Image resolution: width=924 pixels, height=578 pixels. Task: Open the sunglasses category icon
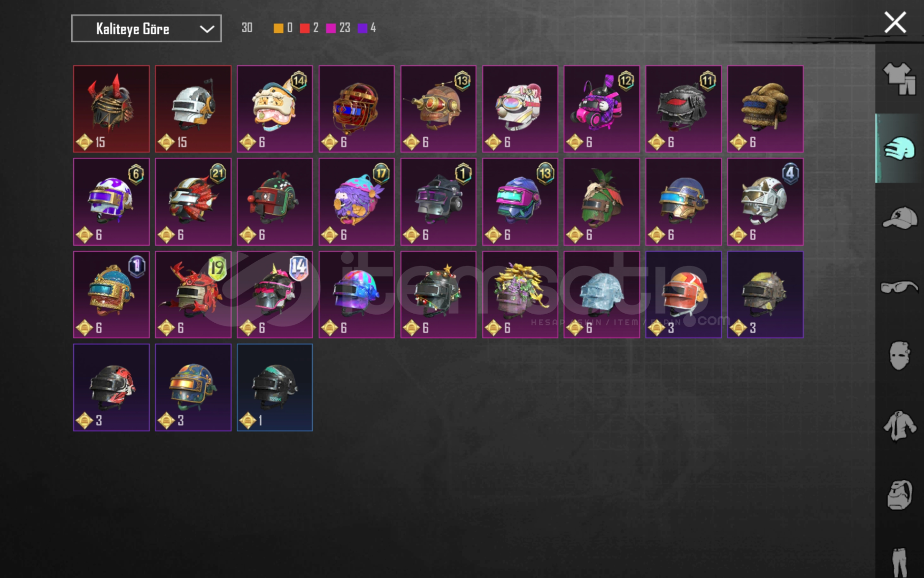coord(899,287)
